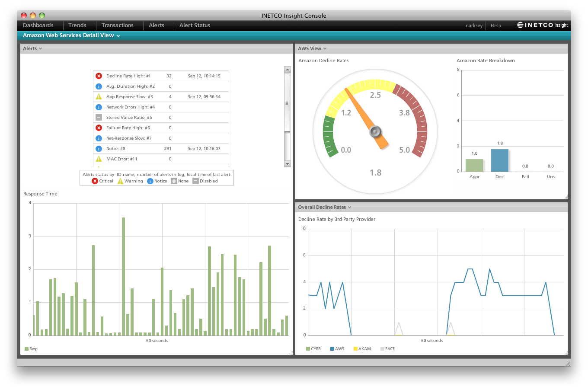Click the notice icon for Network Errors High #4
The width and height of the screenshot is (588, 390).
click(99, 107)
